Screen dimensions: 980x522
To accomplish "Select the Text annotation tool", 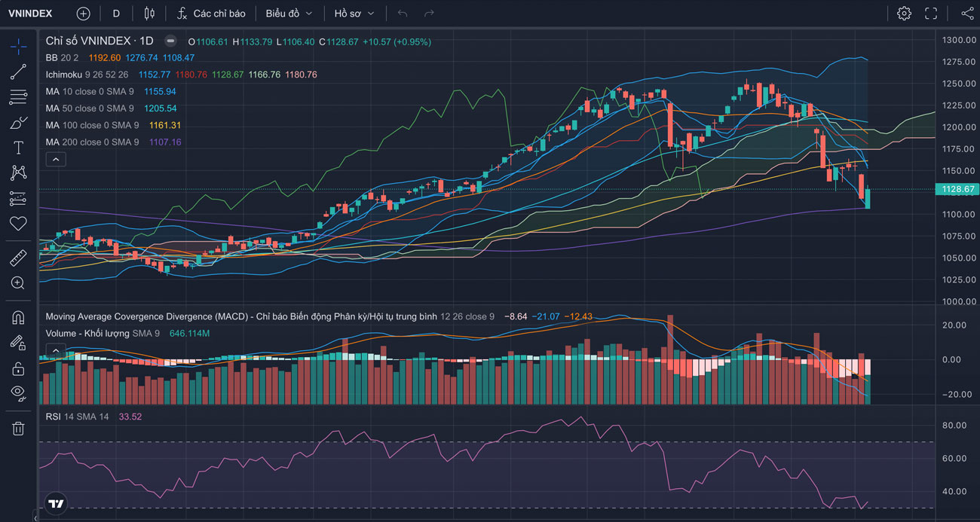I will pyautogui.click(x=18, y=148).
